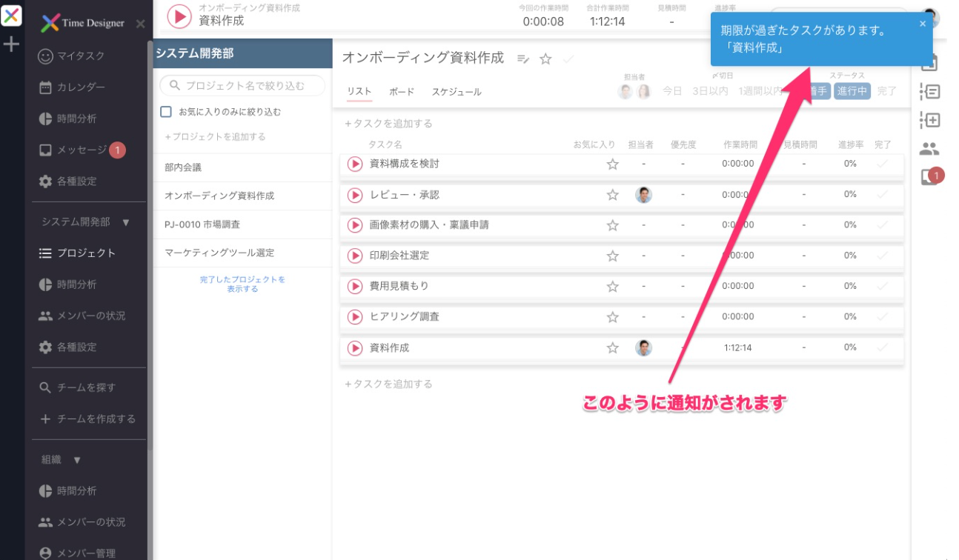Toggle the 進行中 status filter
The width and height of the screenshot is (959, 560).
coord(852,91)
